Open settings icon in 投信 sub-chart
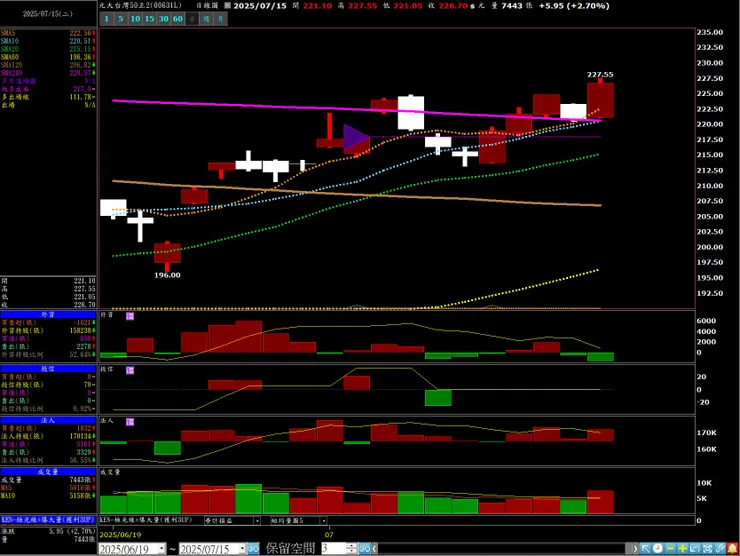 tap(130, 370)
